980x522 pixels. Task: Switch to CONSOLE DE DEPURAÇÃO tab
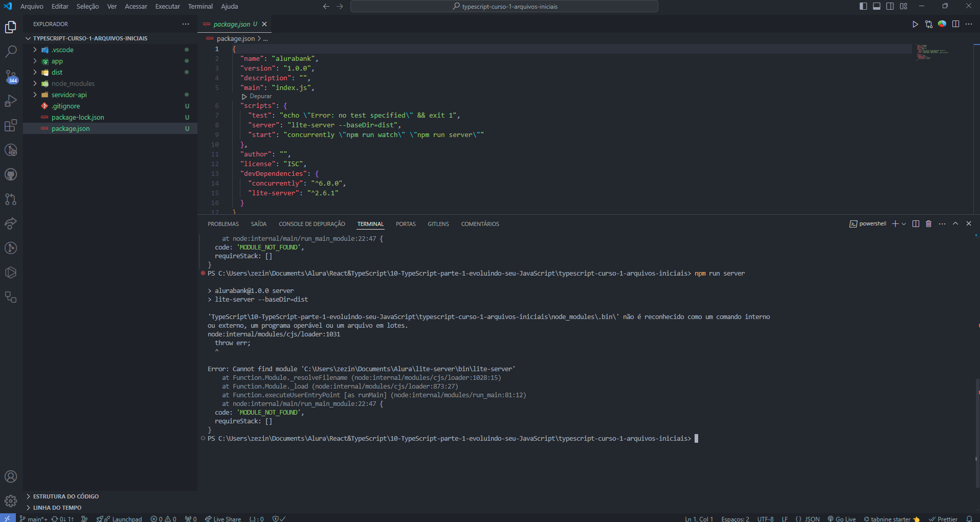coord(311,224)
